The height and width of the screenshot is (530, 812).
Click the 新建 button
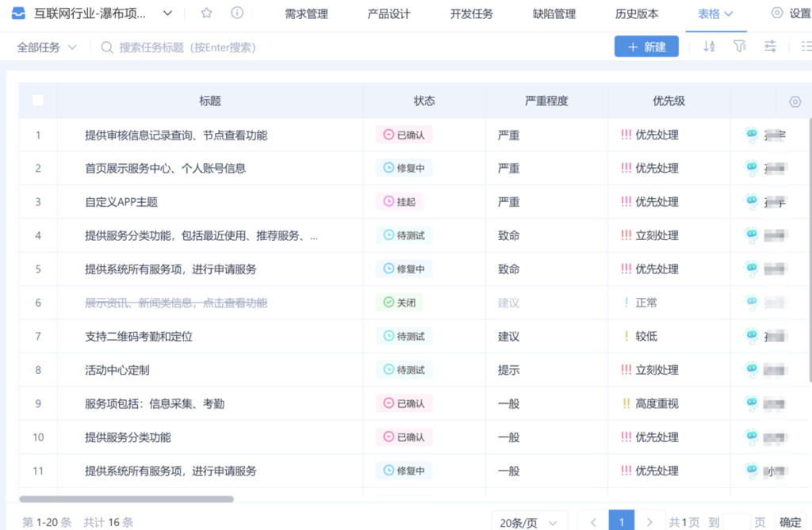click(x=646, y=47)
